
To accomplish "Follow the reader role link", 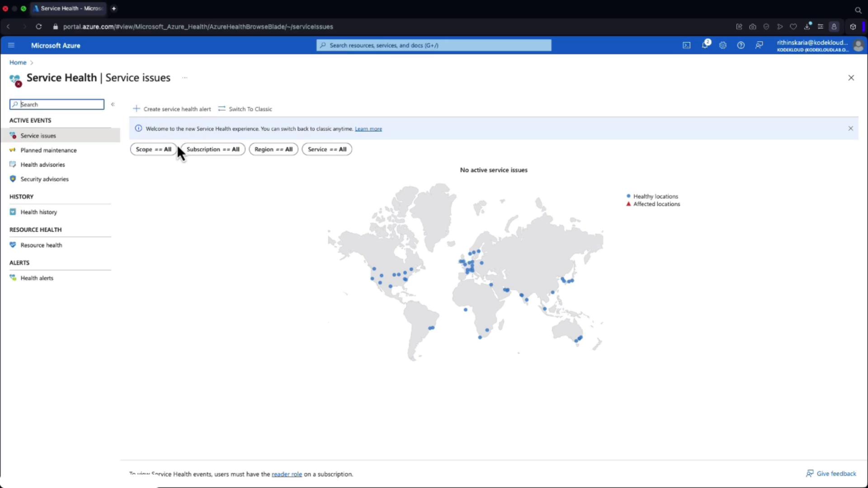I will coord(287,474).
